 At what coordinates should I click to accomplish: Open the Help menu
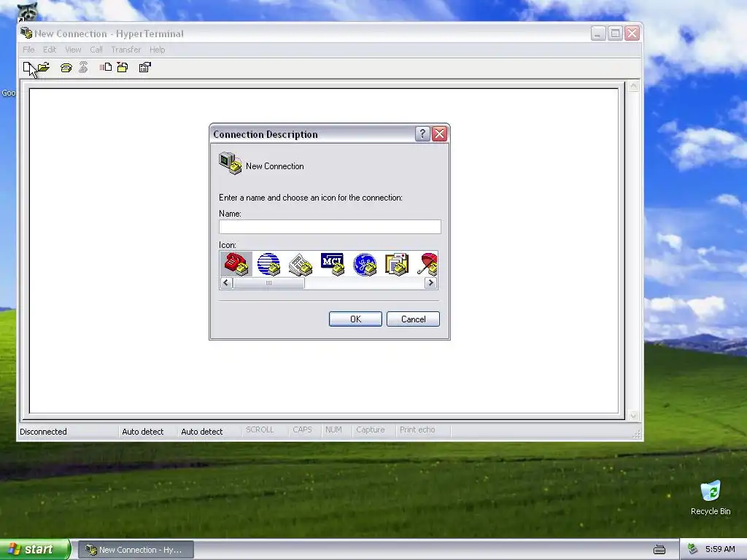coord(158,50)
